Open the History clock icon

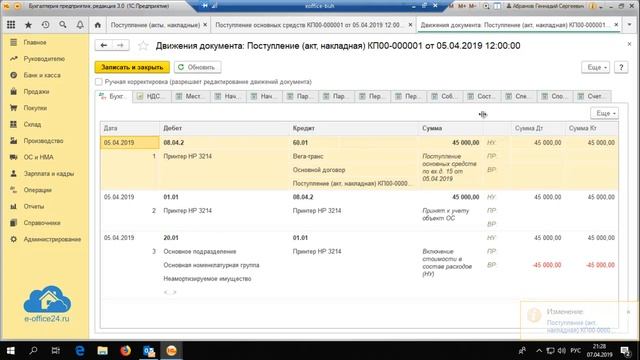(45, 25)
